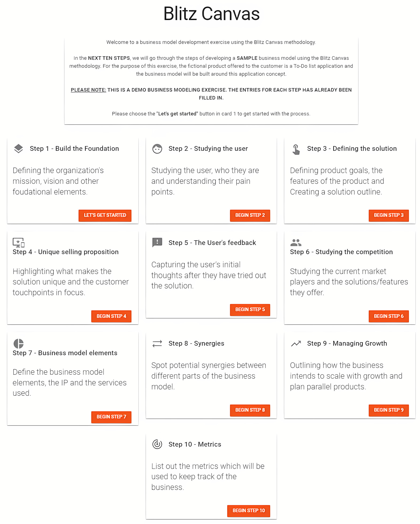This screenshot has width=420, height=524.
Task: Click the pie chart icon above Step 7
Action: tap(18, 343)
